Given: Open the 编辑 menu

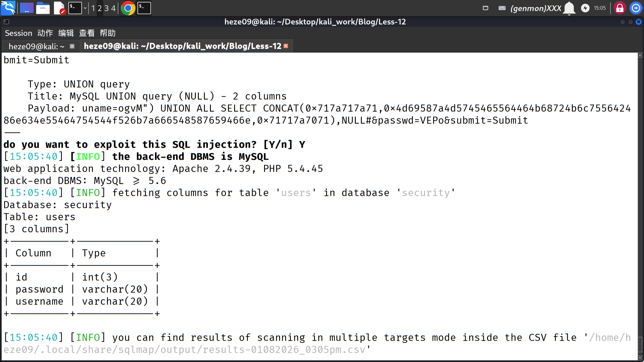Looking at the screenshot, I should click(x=66, y=33).
